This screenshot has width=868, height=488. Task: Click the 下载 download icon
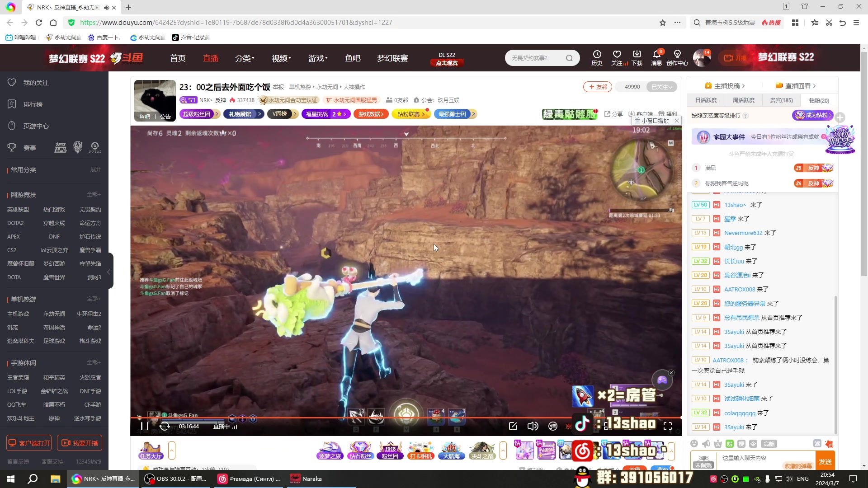637,57
